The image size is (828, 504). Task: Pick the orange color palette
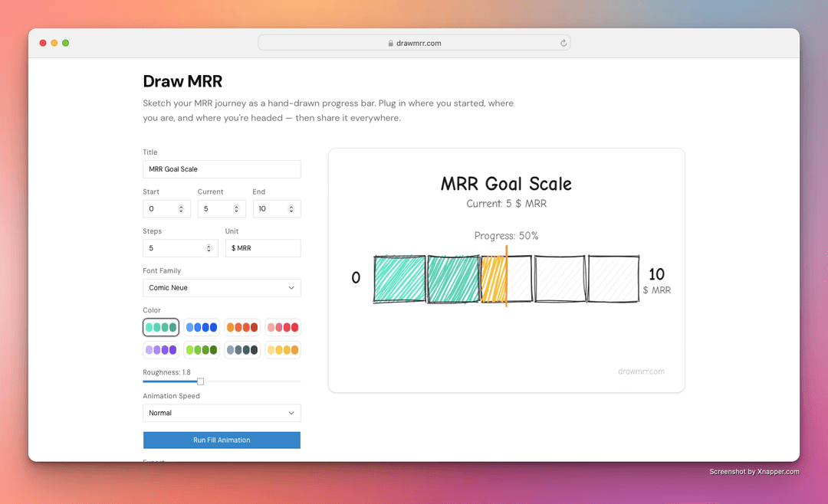coord(242,327)
